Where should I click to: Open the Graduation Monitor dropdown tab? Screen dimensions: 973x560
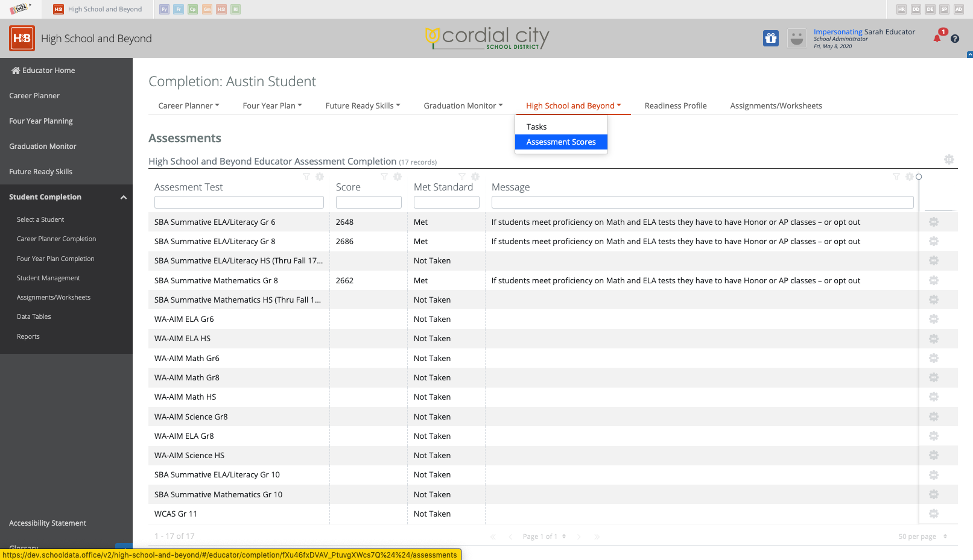pos(463,105)
